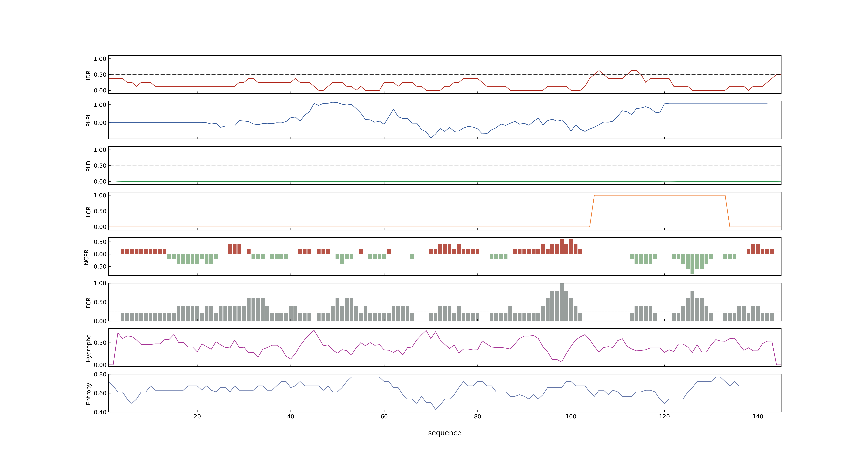This screenshot has height=463, width=868.
Task: Click the x-axis tick label 20
Action: pyautogui.click(x=197, y=416)
